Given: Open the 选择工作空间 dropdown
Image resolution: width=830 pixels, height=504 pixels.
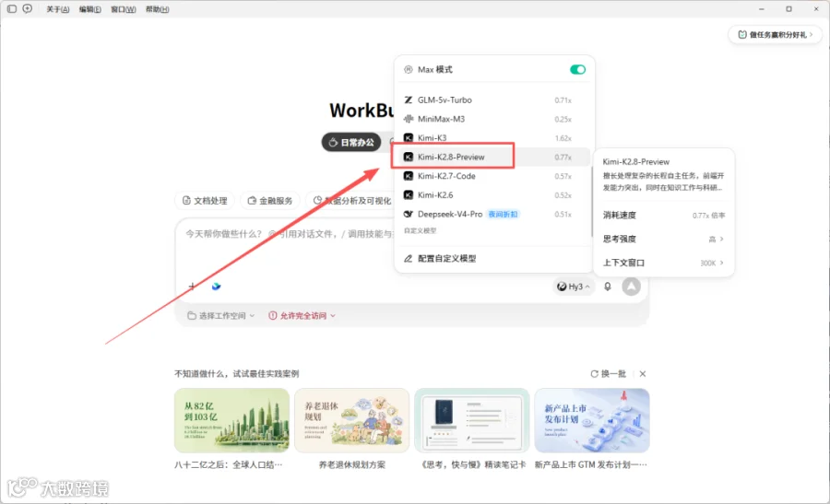Looking at the screenshot, I should click(220, 316).
